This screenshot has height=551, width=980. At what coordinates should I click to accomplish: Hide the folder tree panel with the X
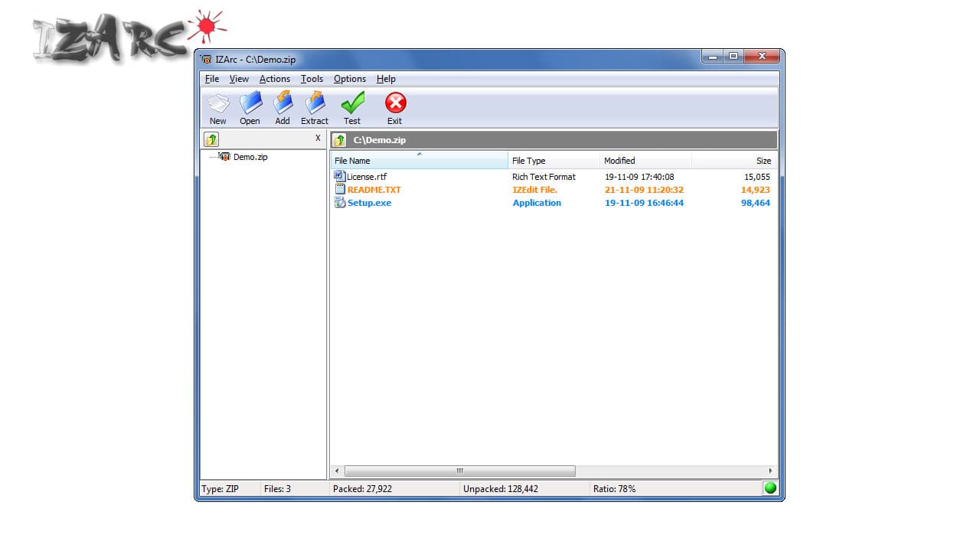click(318, 139)
